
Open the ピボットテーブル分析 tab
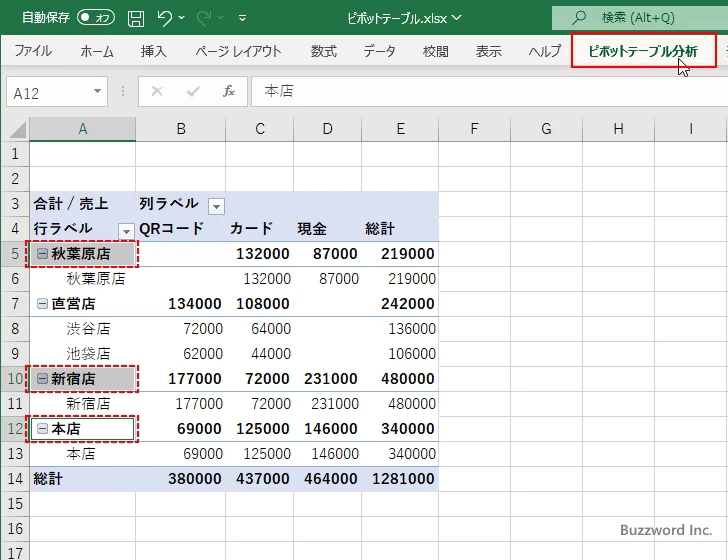click(643, 51)
